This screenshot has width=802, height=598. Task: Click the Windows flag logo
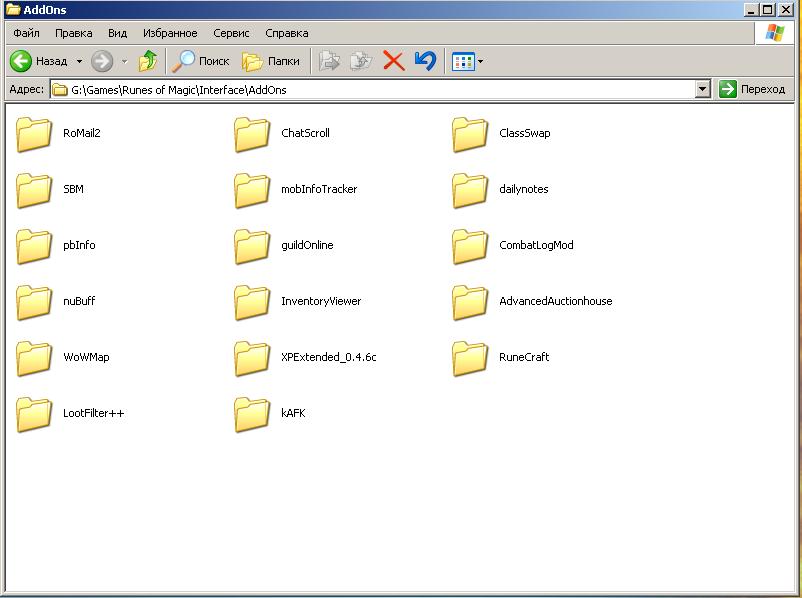click(774, 33)
